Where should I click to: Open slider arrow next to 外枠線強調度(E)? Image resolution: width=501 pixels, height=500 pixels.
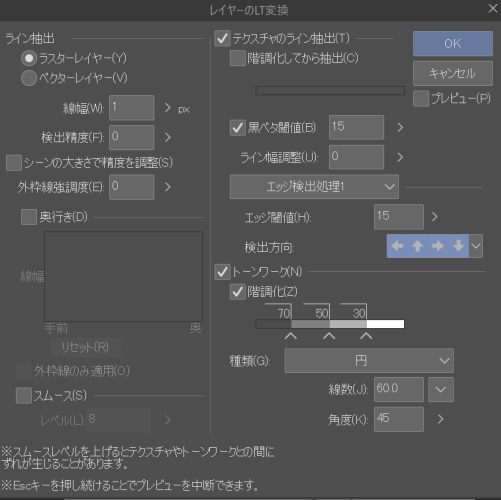point(168,187)
